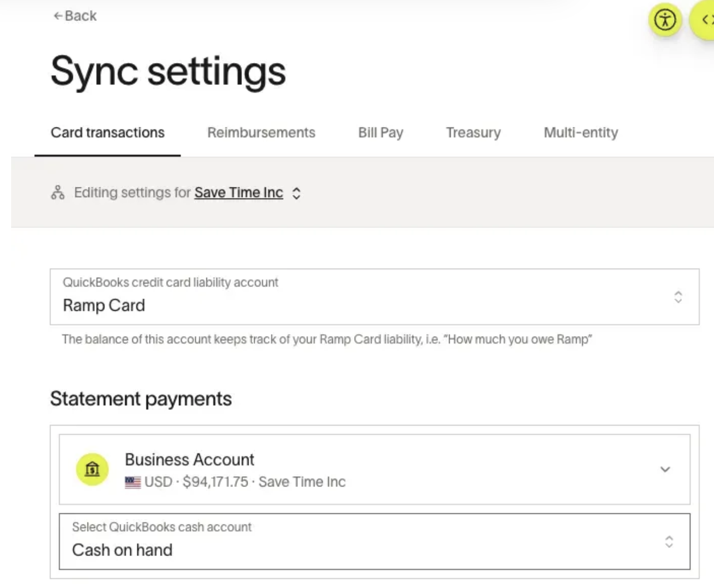
Task: Click the Ramp Card liability description text
Action: [x=327, y=339]
